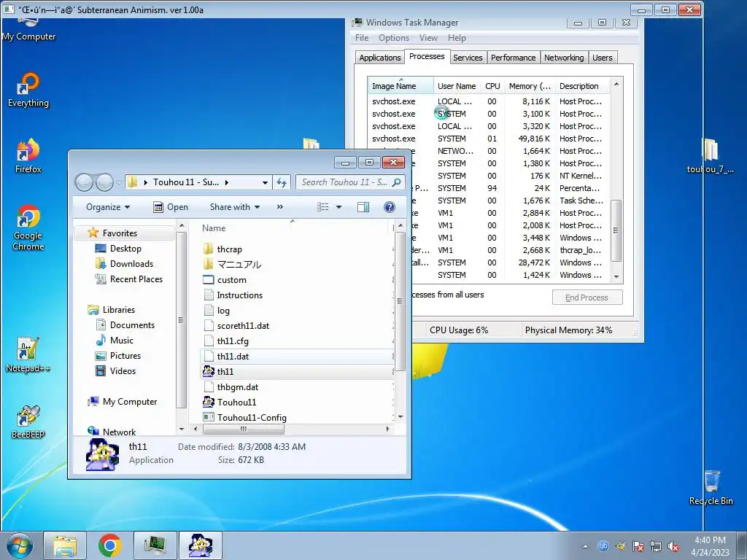This screenshot has height=560, width=747.
Task: Open the recent pages dropdown arrow
Action: click(x=119, y=182)
